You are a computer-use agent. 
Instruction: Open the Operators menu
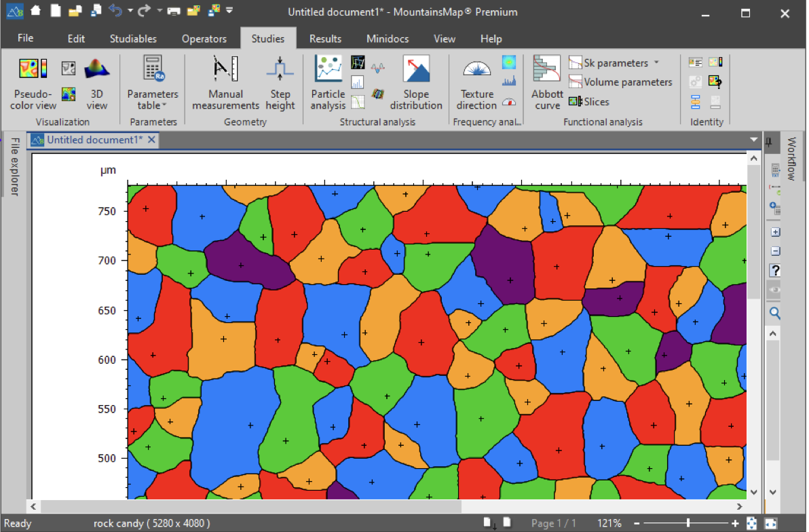pyautogui.click(x=204, y=39)
